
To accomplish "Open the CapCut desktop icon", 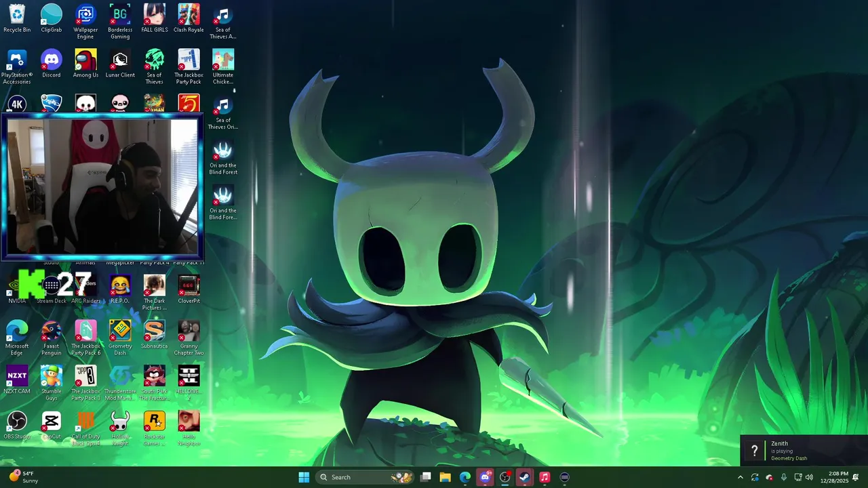I will tap(52, 425).
